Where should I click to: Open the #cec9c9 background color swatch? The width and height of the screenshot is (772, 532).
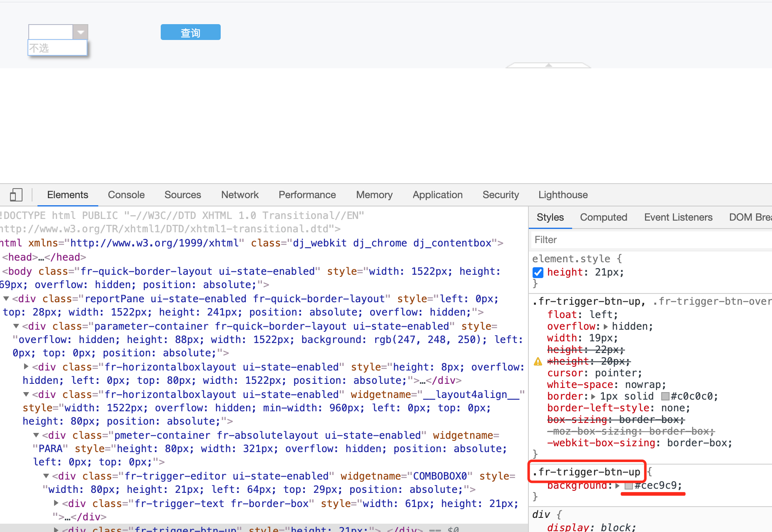629,486
